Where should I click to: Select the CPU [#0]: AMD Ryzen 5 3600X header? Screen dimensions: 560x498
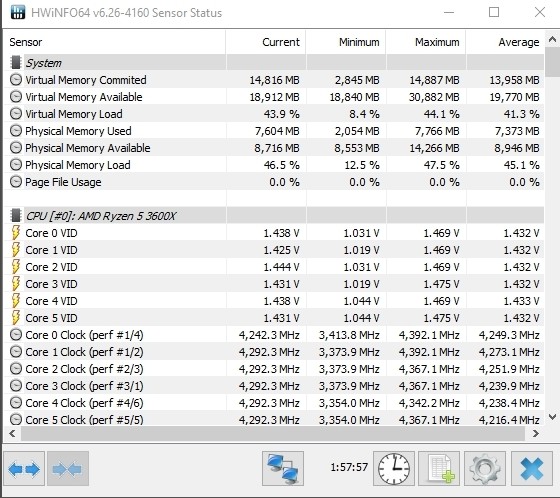(x=101, y=216)
